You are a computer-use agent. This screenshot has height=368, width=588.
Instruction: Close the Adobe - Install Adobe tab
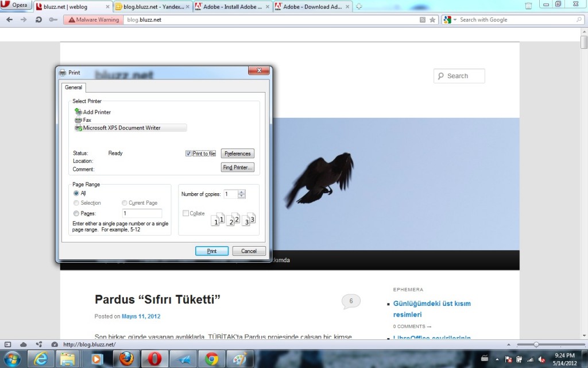(x=268, y=7)
